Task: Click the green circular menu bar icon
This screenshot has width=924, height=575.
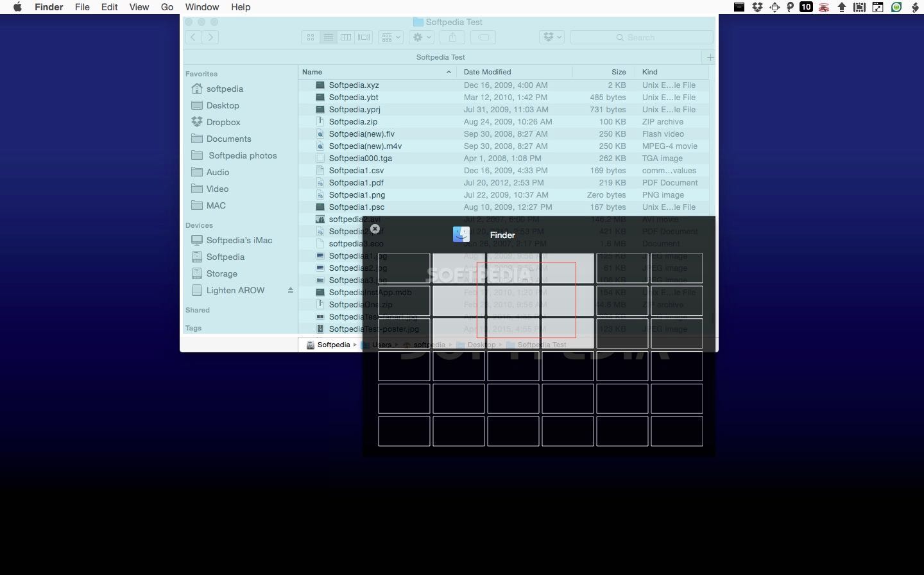Action: (x=896, y=7)
